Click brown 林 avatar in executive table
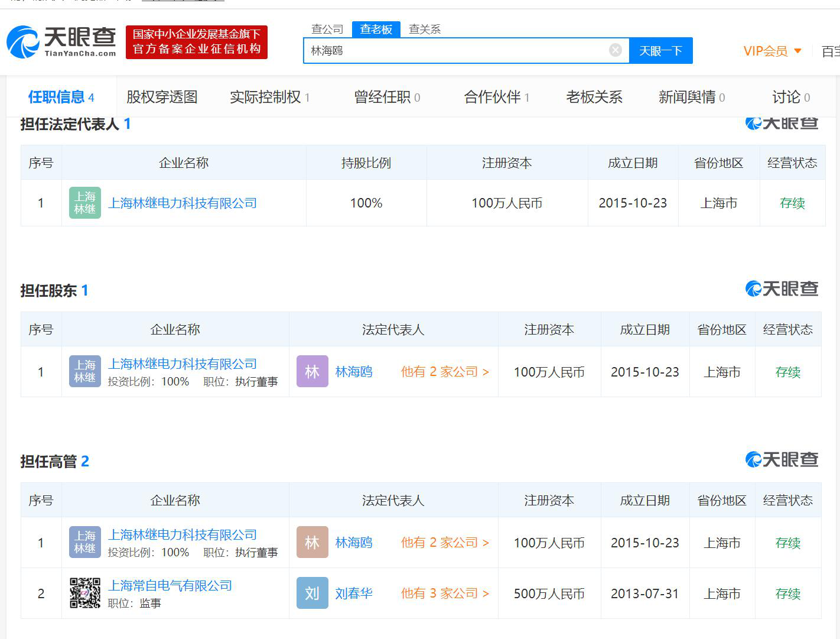Screen dimensions: 840x639 [312, 542]
